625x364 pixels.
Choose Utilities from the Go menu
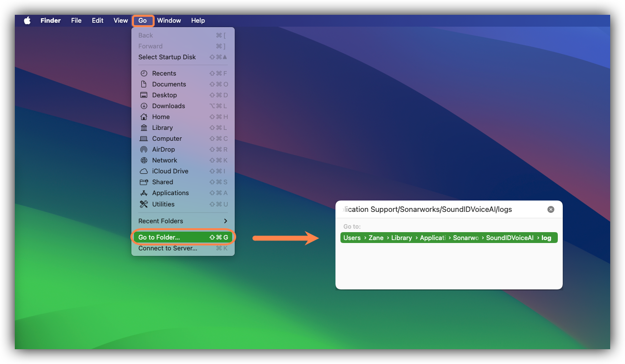(183, 204)
